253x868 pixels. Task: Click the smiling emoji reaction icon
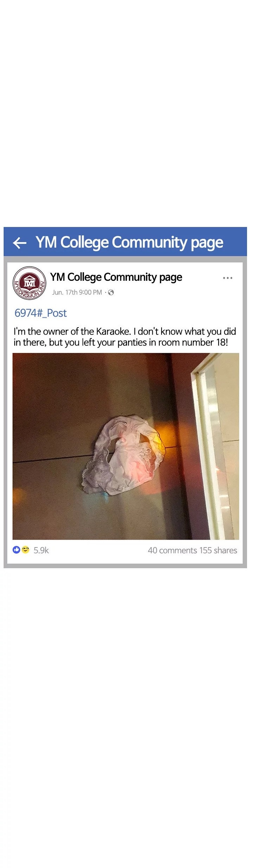(25, 550)
